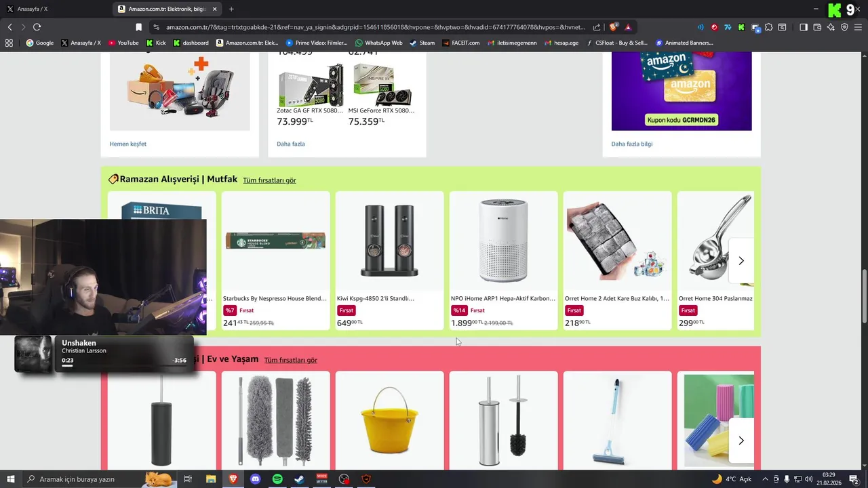Open apps grid icon in bookmarks bar
The width and height of the screenshot is (868, 488).
tap(9, 43)
